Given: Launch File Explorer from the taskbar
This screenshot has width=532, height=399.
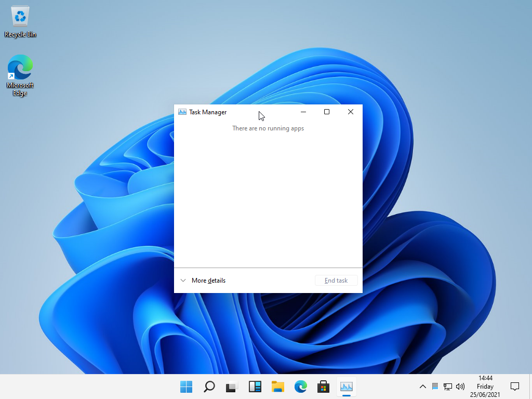Looking at the screenshot, I should coord(278,387).
